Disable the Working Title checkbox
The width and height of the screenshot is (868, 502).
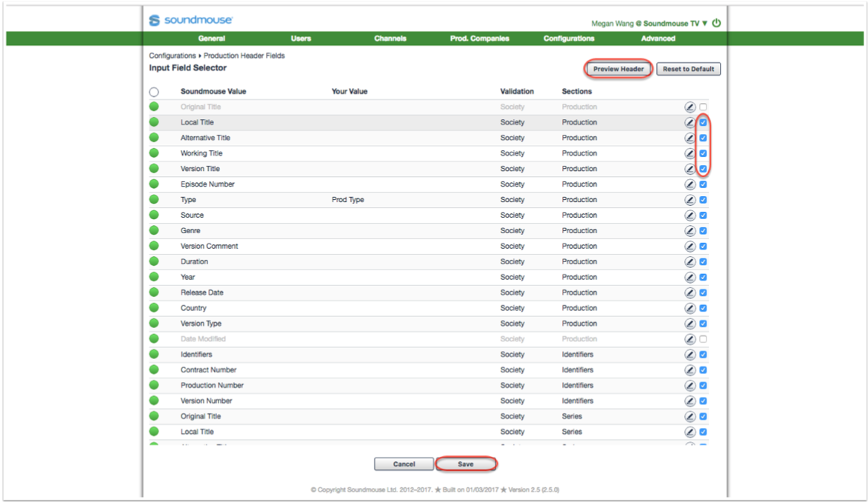click(703, 153)
